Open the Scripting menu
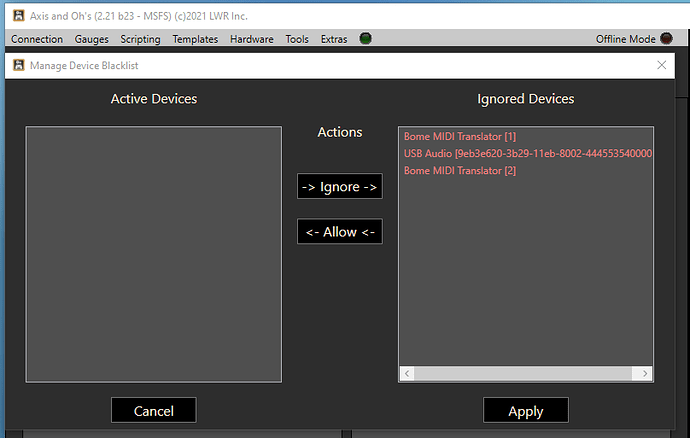This screenshot has width=690, height=438. [x=142, y=39]
